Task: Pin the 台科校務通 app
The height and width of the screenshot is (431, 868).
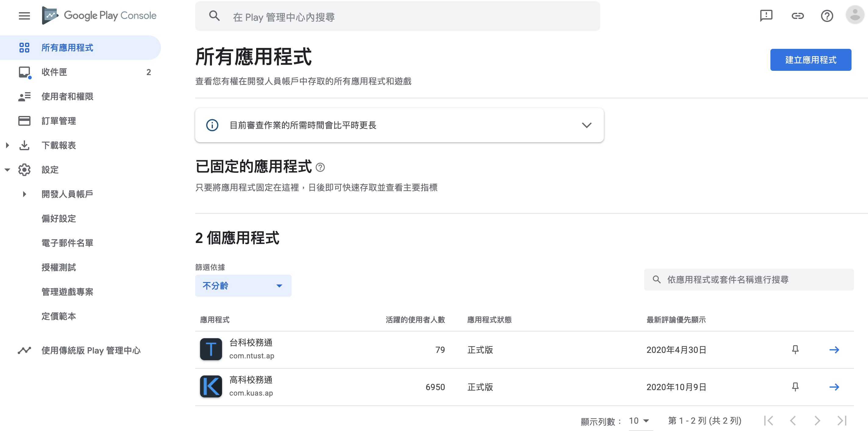Action: (x=795, y=350)
